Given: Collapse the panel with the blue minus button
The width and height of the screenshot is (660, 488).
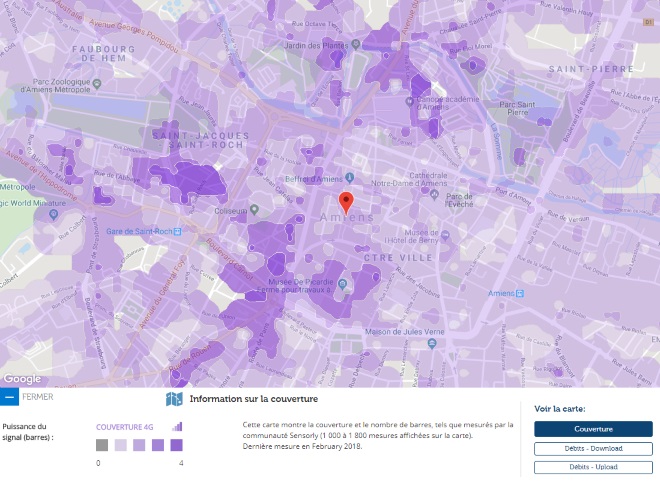Looking at the screenshot, I should (9, 397).
